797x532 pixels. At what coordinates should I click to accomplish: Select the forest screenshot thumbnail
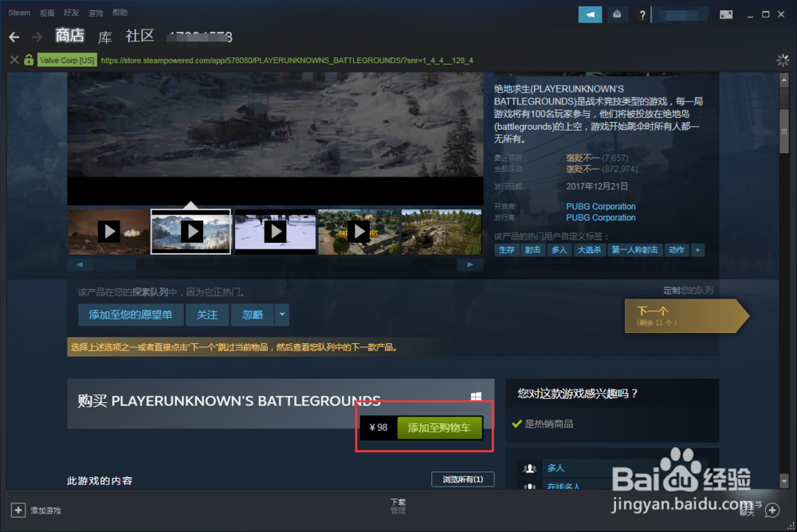[x=442, y=232]
